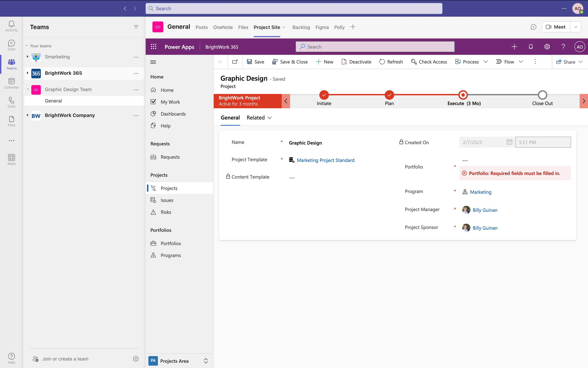Click the back arrow in command bar
Viewport: 588px width, 368px height.
point(221,62)
